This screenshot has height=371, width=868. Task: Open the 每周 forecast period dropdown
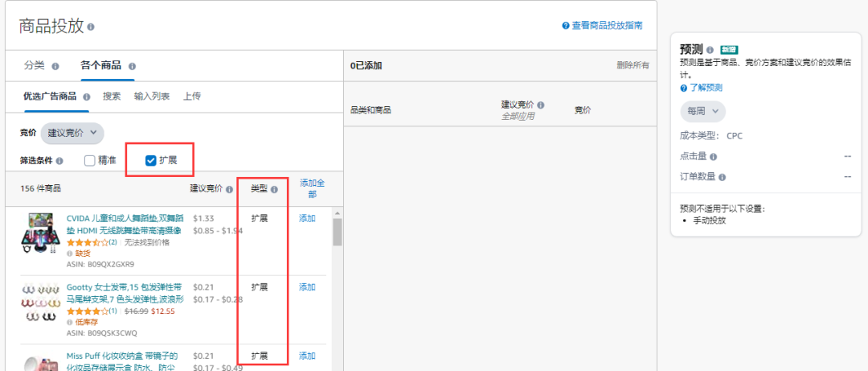pos(702,112)
